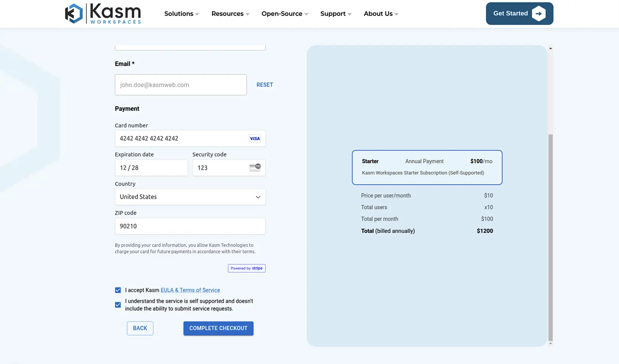Click the Email input field

click(x=181, y=85)
